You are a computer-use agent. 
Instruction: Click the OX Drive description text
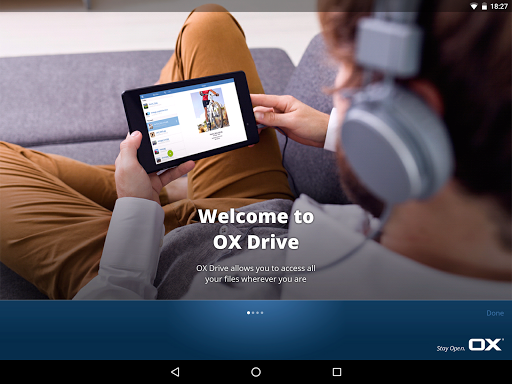[x=256, y=274]
